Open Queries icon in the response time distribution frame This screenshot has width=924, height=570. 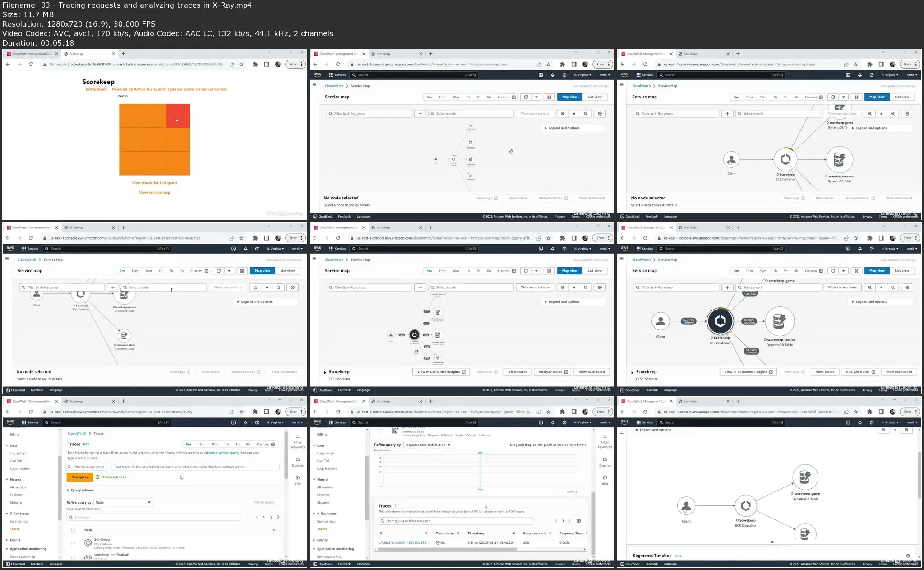(x=605, y=459)
